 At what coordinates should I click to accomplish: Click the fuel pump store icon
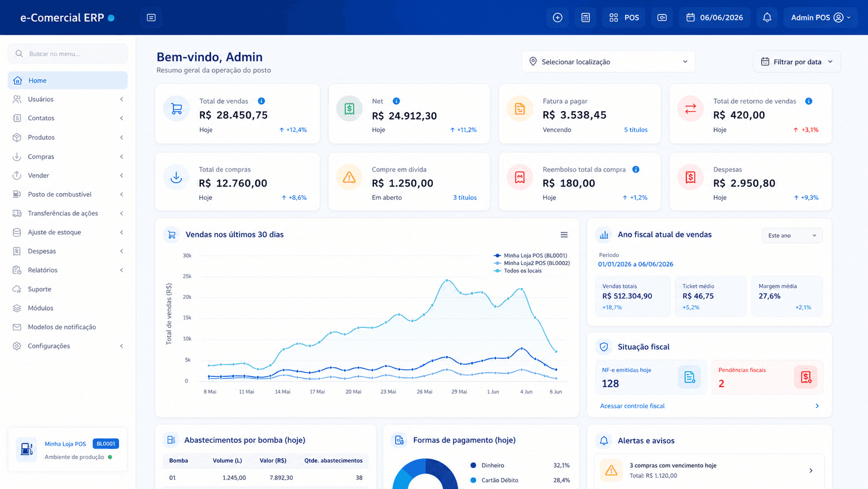click(26, 450)
